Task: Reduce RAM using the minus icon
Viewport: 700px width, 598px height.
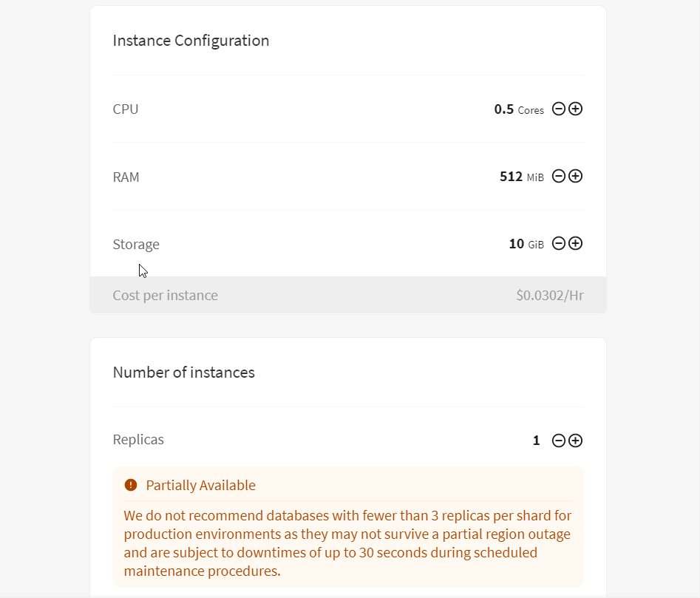Action: click(559, 176)
